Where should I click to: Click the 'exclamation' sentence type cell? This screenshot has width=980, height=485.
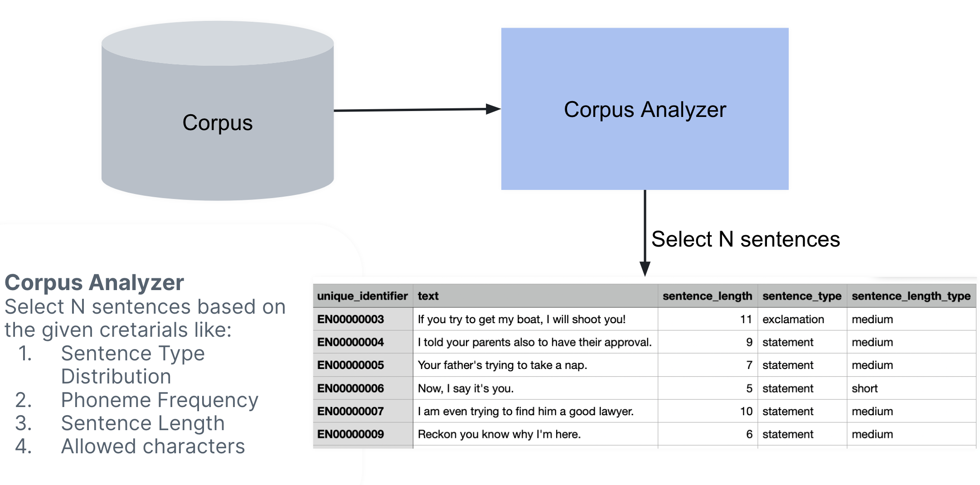coord(802,319)
